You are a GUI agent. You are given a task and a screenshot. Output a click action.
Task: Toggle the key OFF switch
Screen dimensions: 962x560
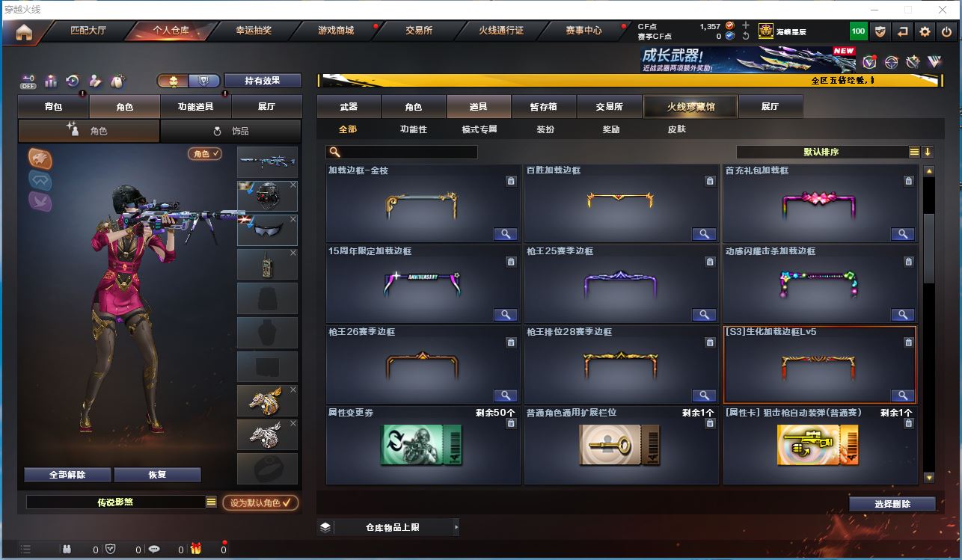(x=28, y=81)
